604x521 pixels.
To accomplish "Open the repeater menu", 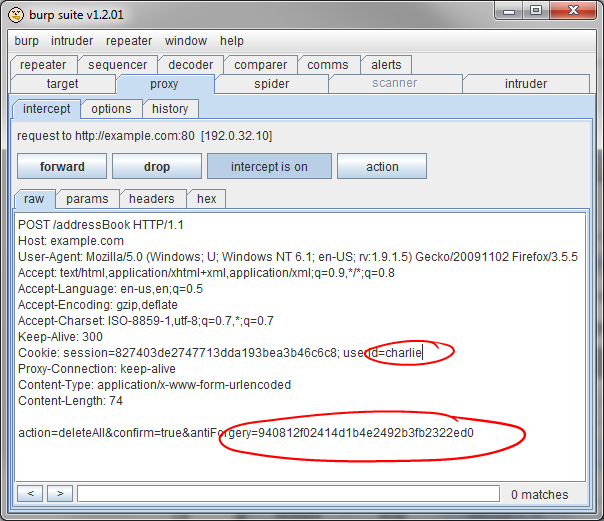I will coord(128,41).
